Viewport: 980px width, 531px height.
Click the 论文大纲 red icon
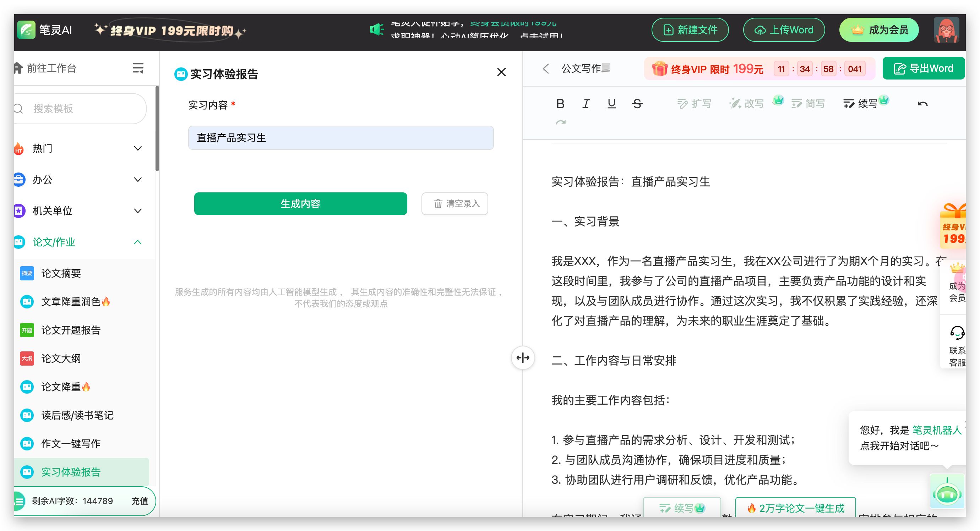(27, 358)
